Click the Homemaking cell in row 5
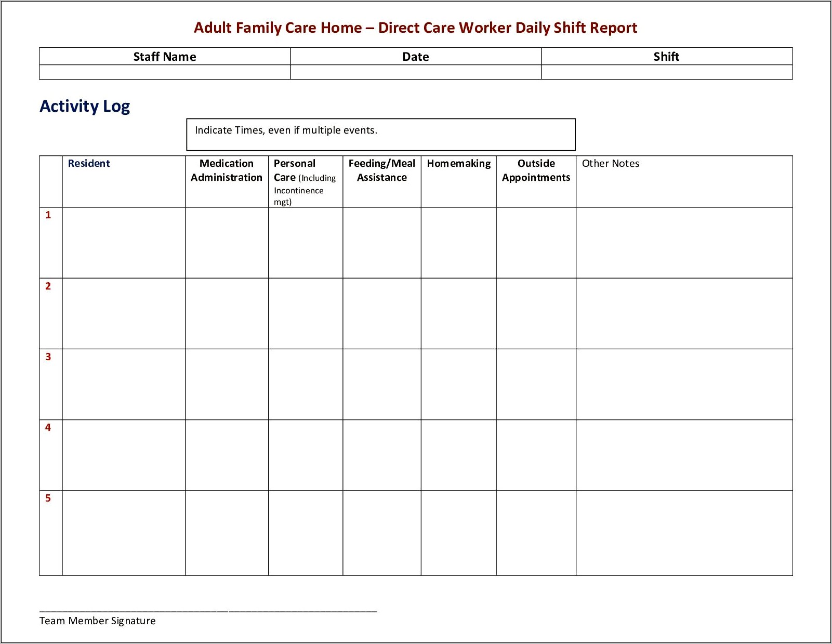The height and width of the screenshot is (644, 832). click(x=458, y=533)
